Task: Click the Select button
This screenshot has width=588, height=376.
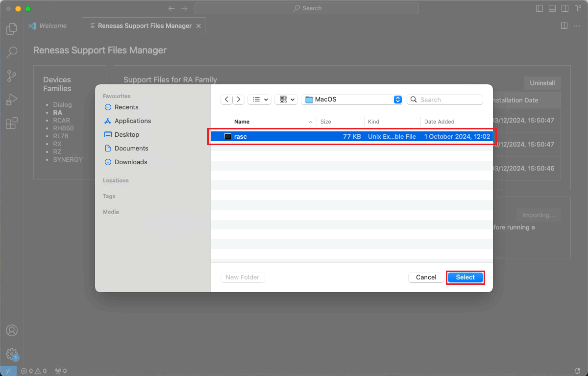Action: (465, 277)
